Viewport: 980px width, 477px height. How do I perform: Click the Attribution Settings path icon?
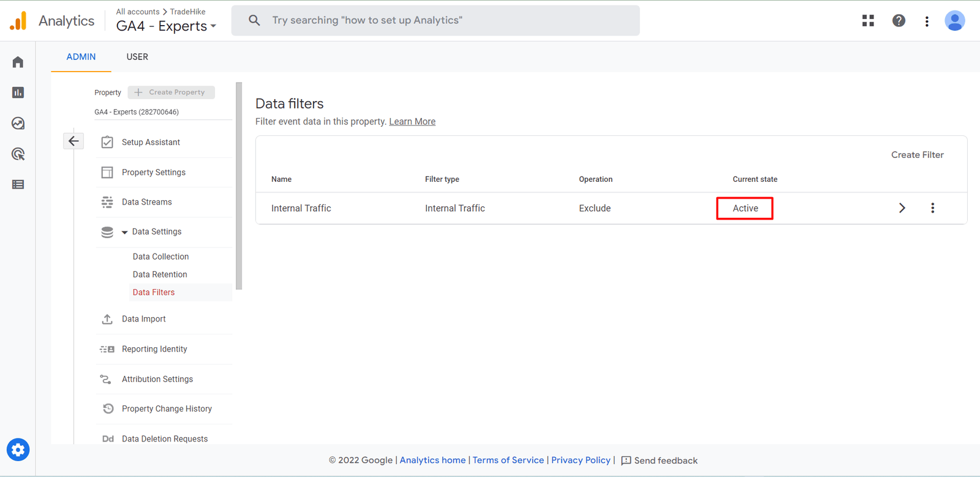click(106, 380)
